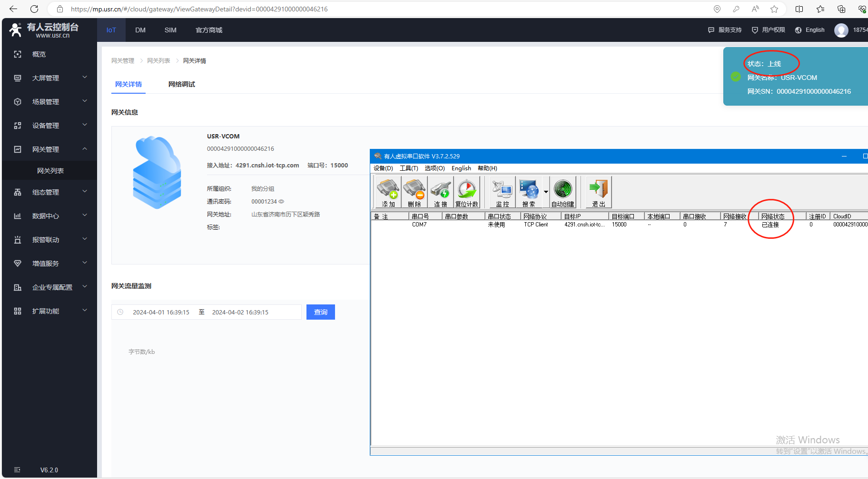Click the Search (搜索) toolbar icon
The width and height of the screenshot is (868, 479).
(x=529, y=192)
